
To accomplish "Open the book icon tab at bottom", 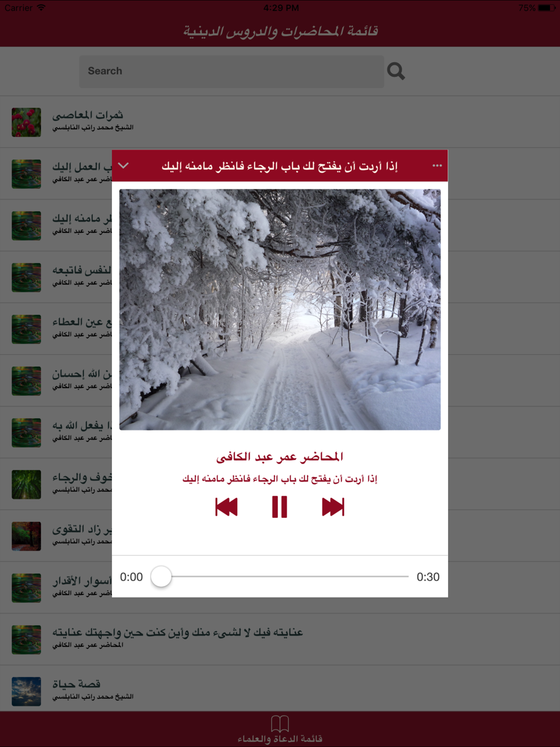I will pyautogui.click(x=280, y=729).
